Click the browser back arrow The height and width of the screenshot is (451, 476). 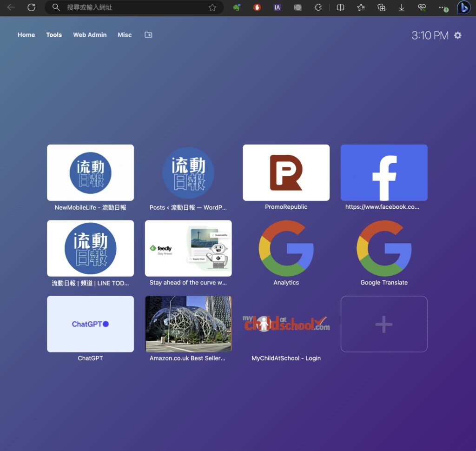point(11,7)
